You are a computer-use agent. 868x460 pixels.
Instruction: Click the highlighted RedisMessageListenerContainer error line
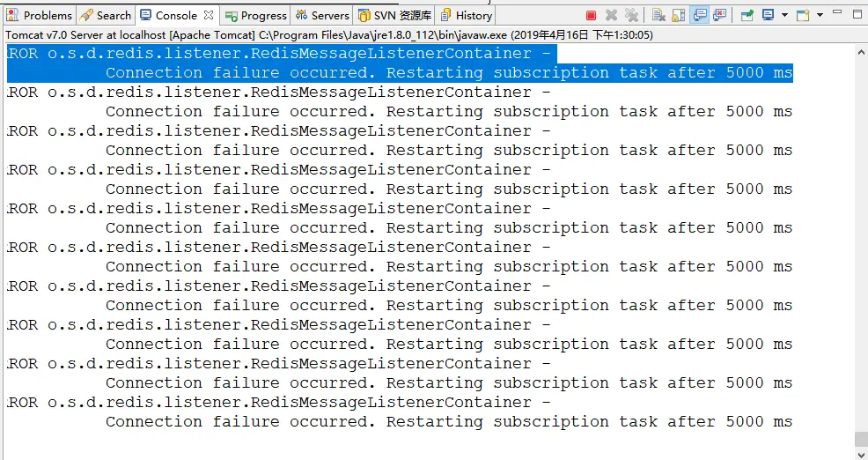[281, 53]
